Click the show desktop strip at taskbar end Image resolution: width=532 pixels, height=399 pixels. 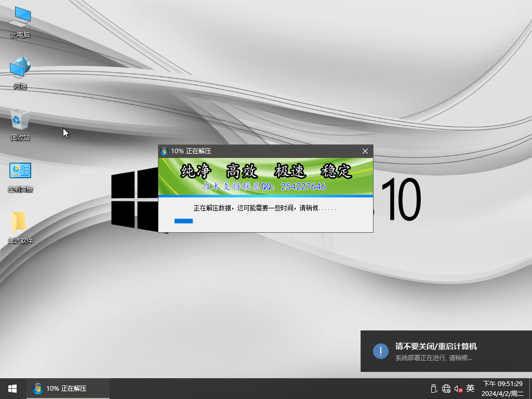point(530,389)
